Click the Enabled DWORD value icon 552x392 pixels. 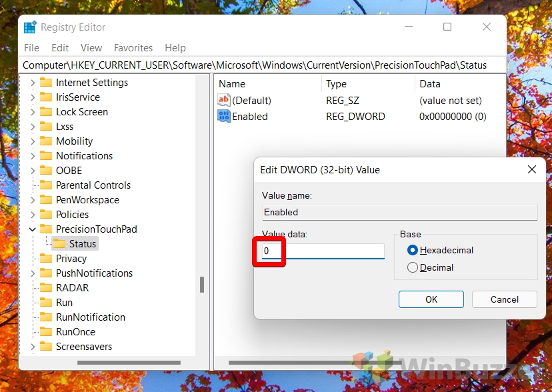click(x=224, y=116)
